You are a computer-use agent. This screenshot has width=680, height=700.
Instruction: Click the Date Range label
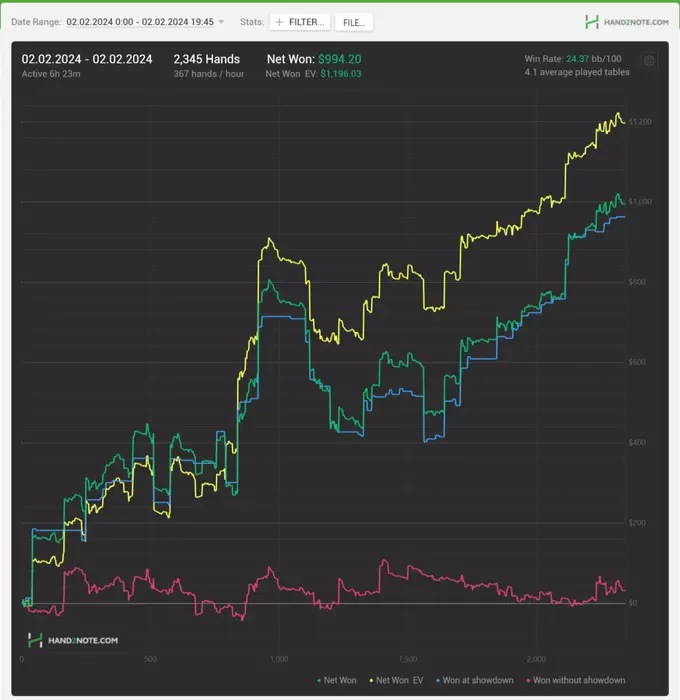coord(36,22)
